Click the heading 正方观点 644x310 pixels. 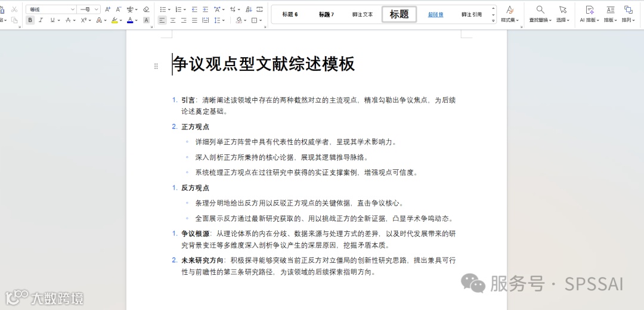pos(196,127)
